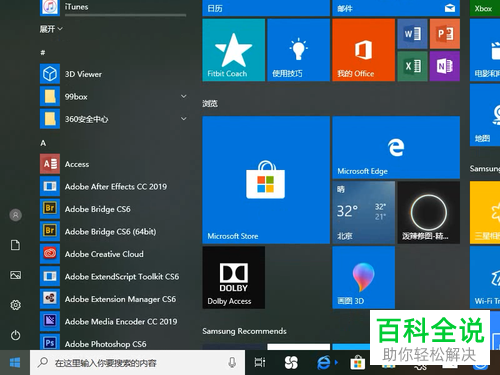This screenshot has height=375, width=500.
Task: Open Adobe Media Encoder CC 2019
Action: point(113,321)
